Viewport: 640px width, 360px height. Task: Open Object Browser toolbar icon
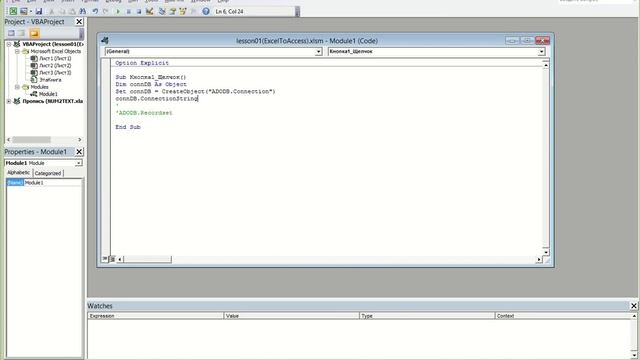(183, 11)
